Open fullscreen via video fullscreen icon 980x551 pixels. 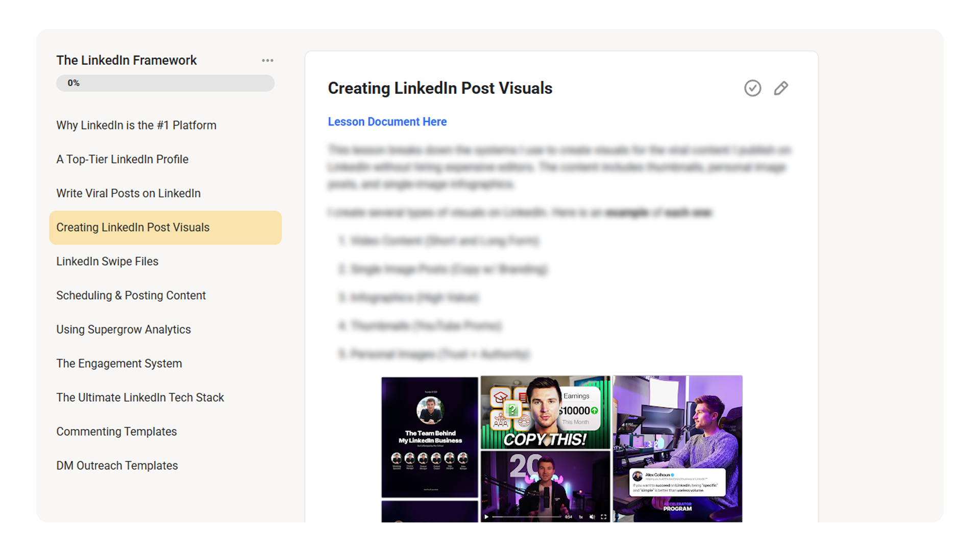tap(604, 517)
